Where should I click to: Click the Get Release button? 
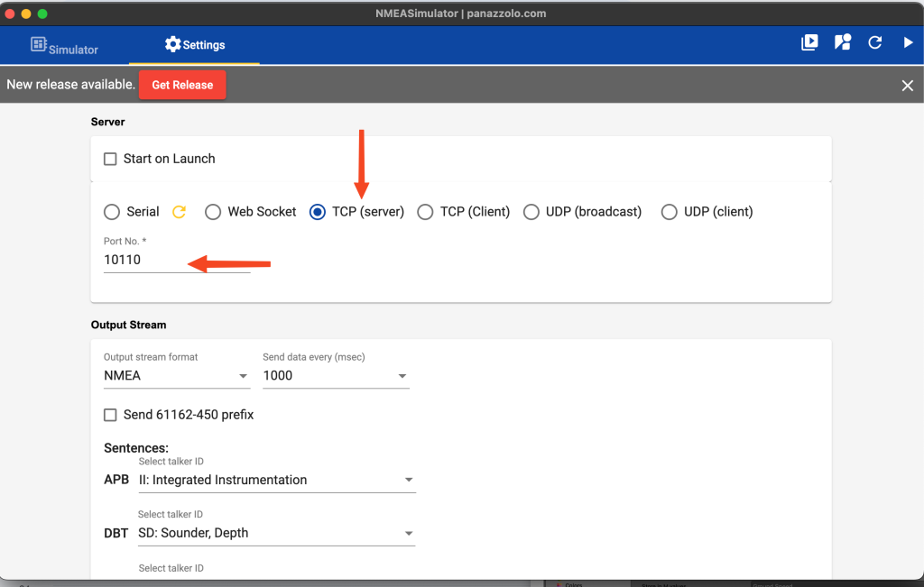coord(182,85)
